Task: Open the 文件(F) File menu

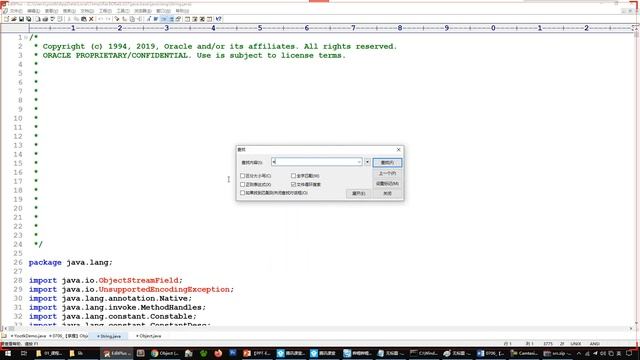Action: (x=16, y=11)
